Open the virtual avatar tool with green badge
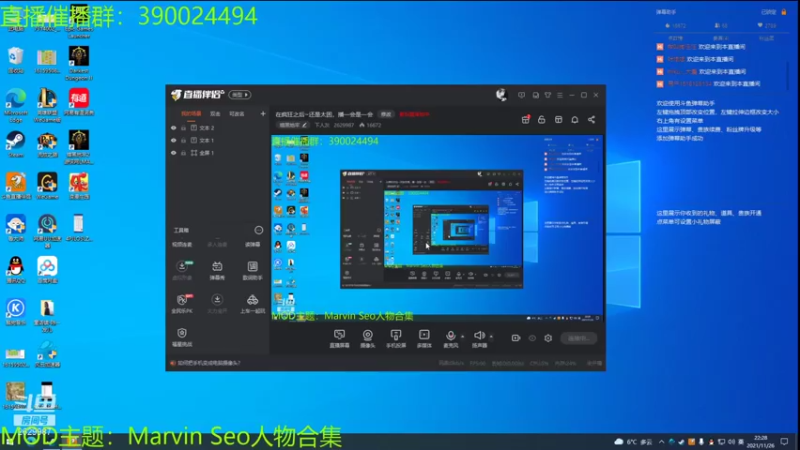 coord(182,270)
